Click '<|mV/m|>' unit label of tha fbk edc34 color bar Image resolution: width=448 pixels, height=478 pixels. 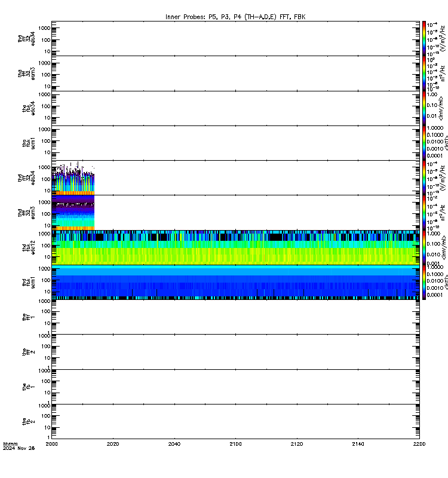[x=441, y=108]
